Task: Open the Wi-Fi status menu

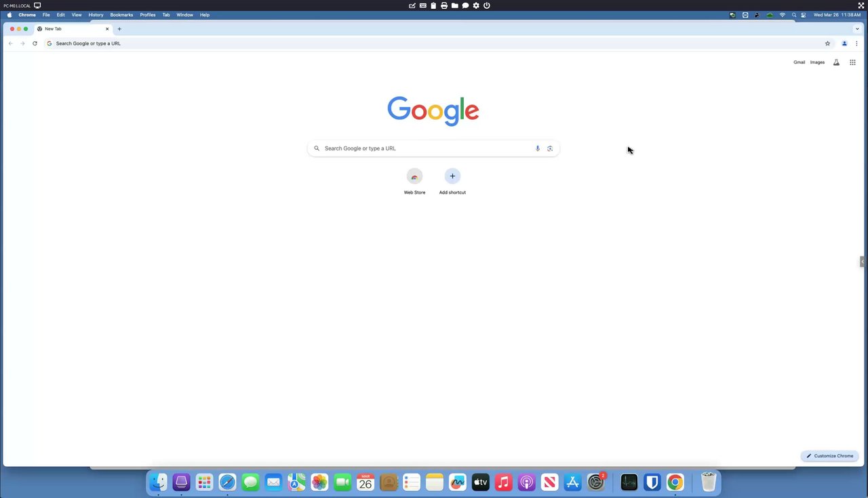Action: [782, 15]
